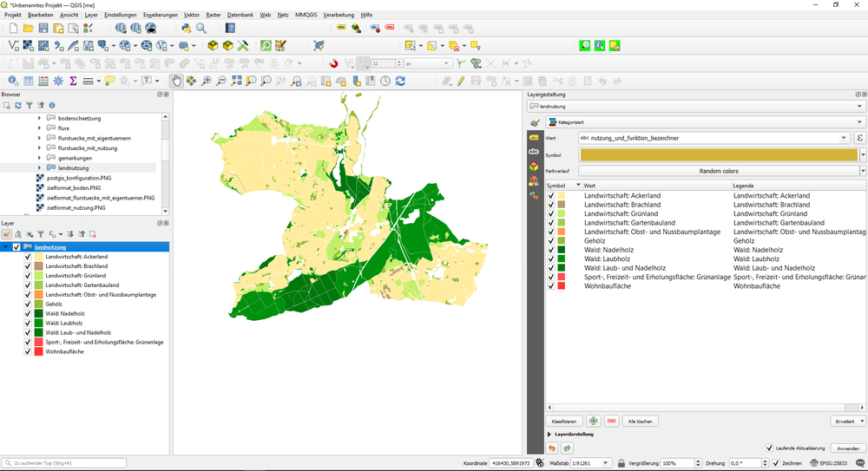Toggle the snapping magnet icon
Image resolution: width=868 pixels, height=471 pixels.
coord(334,63)
